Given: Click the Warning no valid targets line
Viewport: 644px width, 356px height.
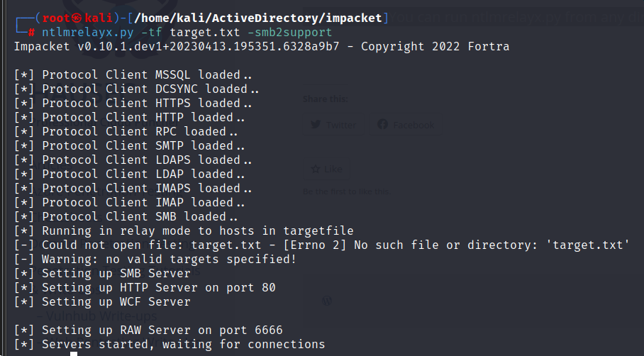Looking at the screenshot, I should (155, 259).
